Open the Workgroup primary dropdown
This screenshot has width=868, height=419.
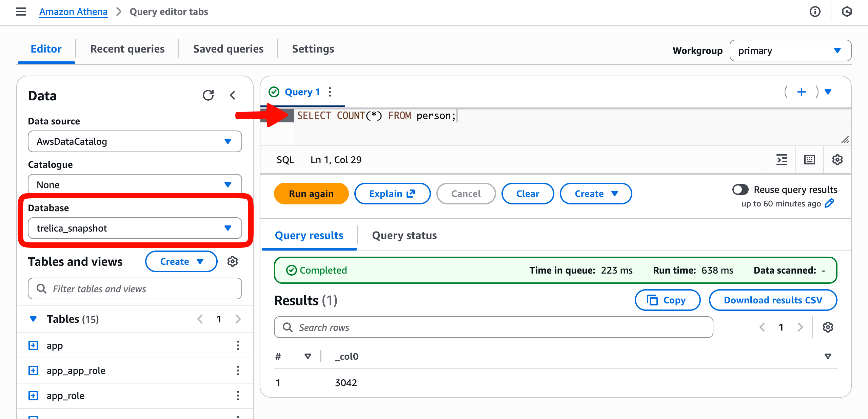pos(790,51)
